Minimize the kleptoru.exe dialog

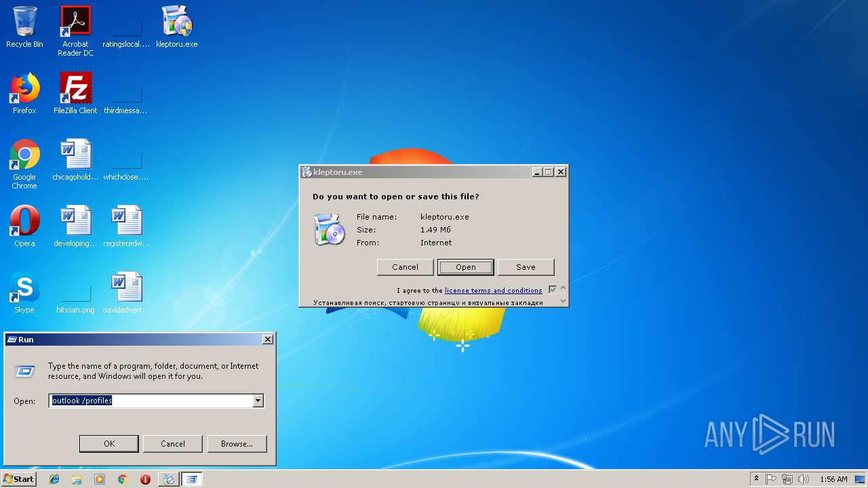pyautogui.click(x=537, y=172)
